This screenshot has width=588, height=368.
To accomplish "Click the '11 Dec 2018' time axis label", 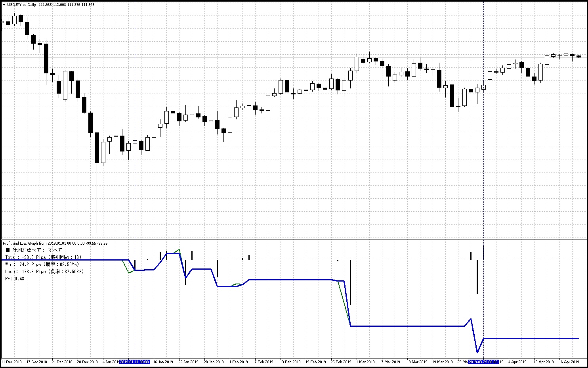I will coord(11,362).
